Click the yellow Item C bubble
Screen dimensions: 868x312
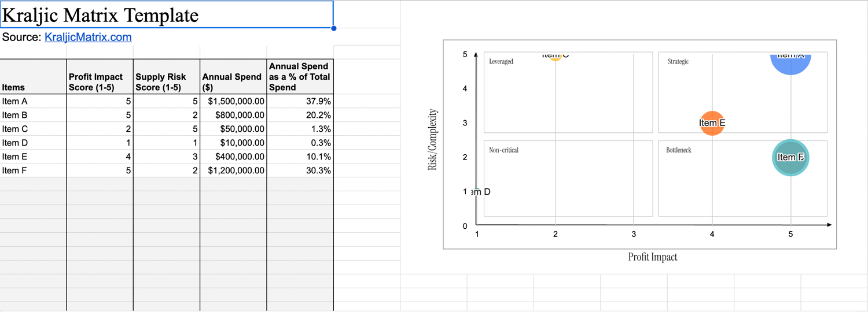point(556,57)
